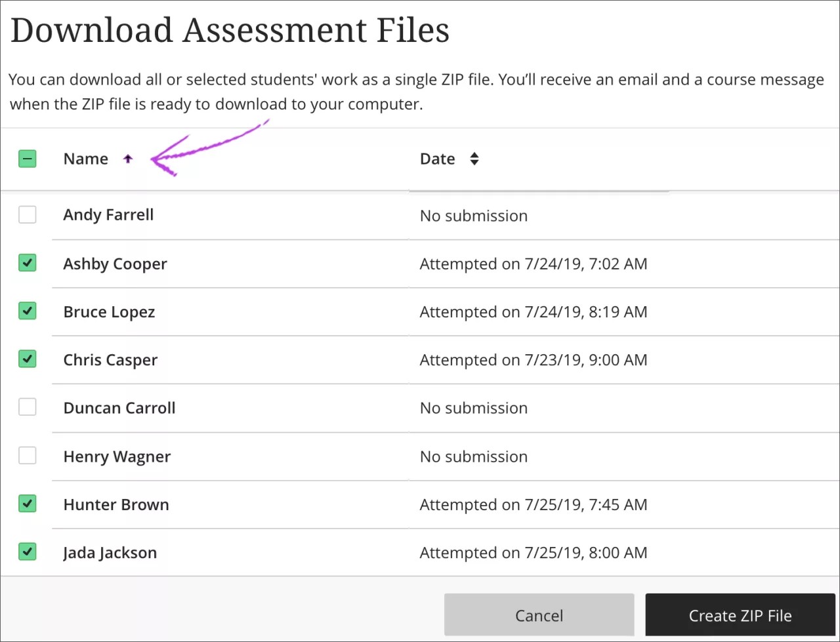Click the Download Assessment Files heading
Image resolution: width=840 pixels, height=642 pixels.
230,30
